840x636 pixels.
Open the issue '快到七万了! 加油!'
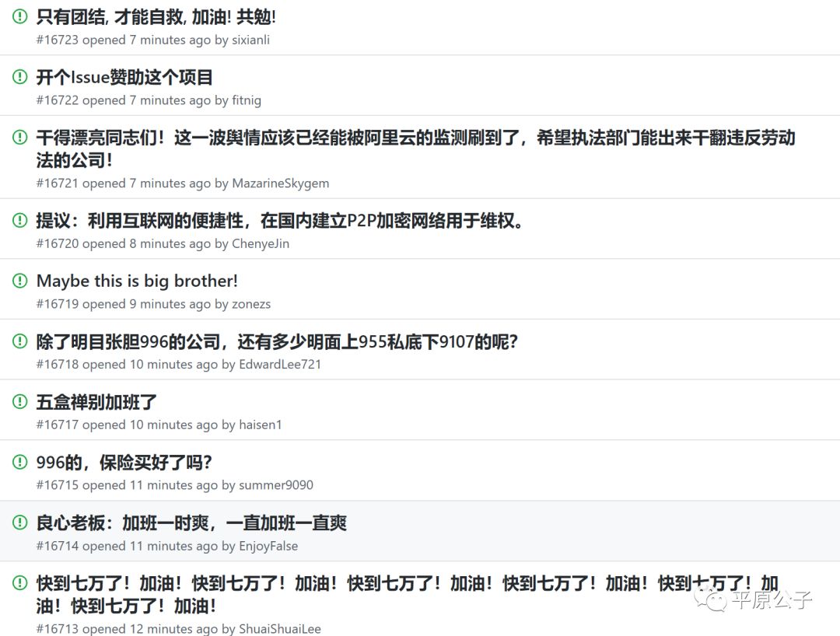407,594
